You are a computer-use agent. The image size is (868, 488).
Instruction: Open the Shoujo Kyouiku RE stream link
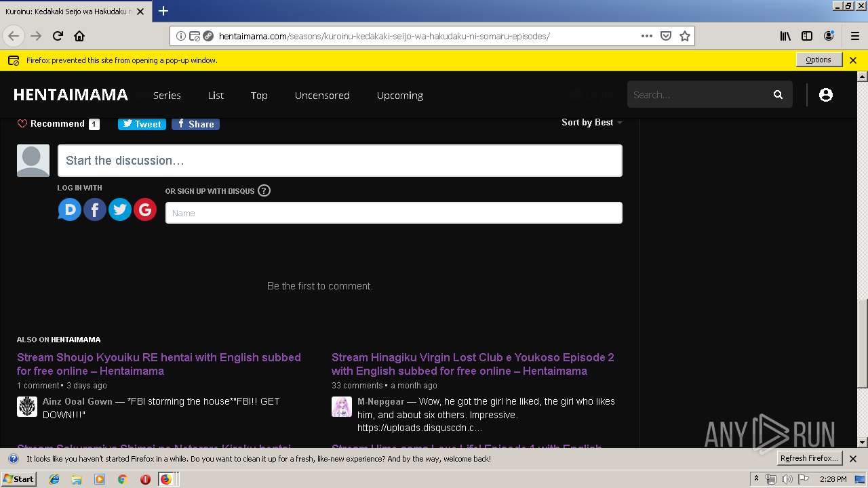coord(159,364)
